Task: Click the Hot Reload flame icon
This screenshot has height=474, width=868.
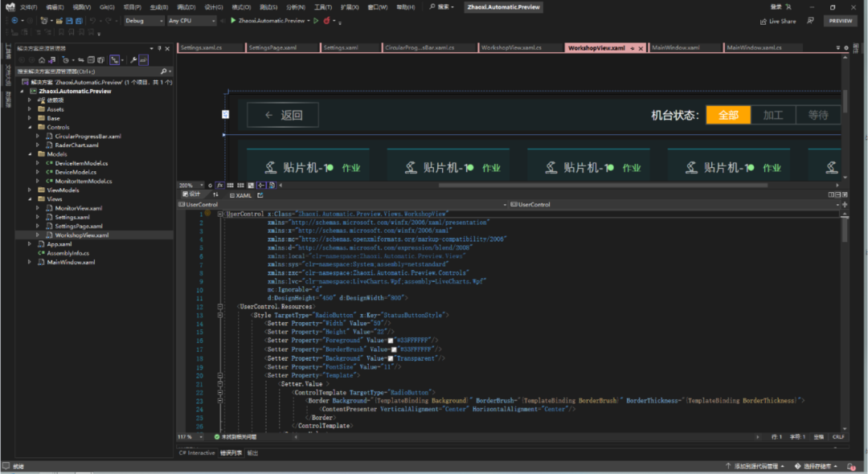Action: pyautogui.click(x=327, y=21)
